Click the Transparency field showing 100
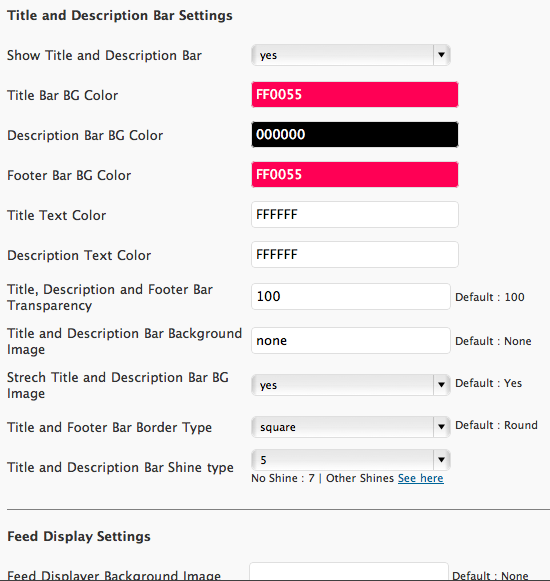The width and height of the screenshot is (550, 581). tap(351, 296)
